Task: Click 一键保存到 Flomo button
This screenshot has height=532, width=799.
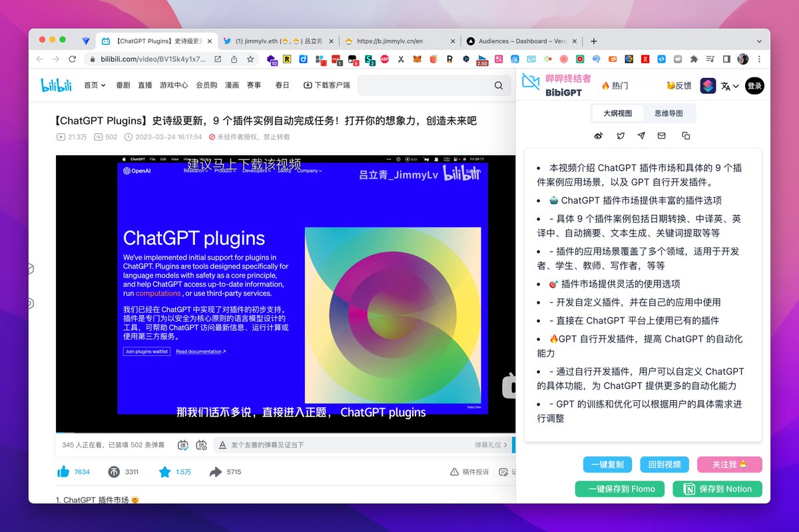Action: click(x=621, y=489)
